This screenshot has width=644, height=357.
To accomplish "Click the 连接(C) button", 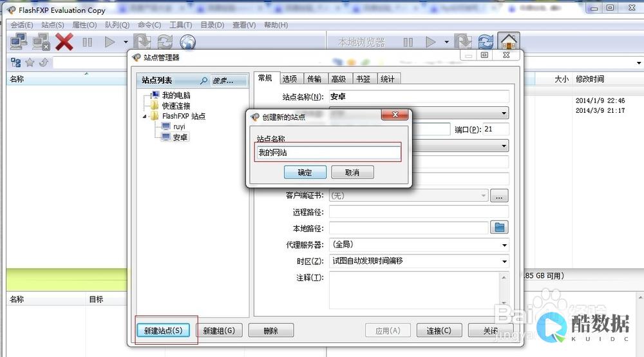I will pyautogui.click(x=439, y=331).
